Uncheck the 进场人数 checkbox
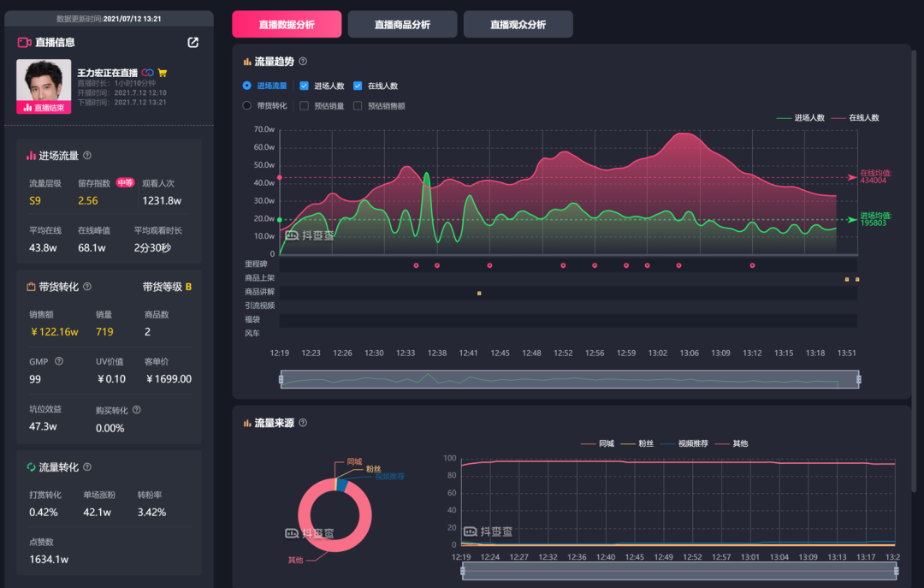The width and height of the screenshot is (924, 588). click(x=304, y=86)
